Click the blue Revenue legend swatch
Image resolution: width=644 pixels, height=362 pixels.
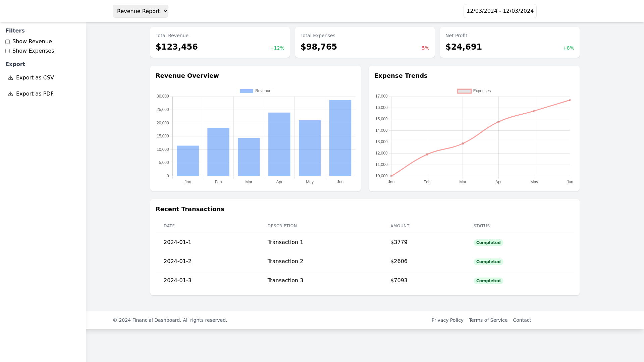pos(246,91)
